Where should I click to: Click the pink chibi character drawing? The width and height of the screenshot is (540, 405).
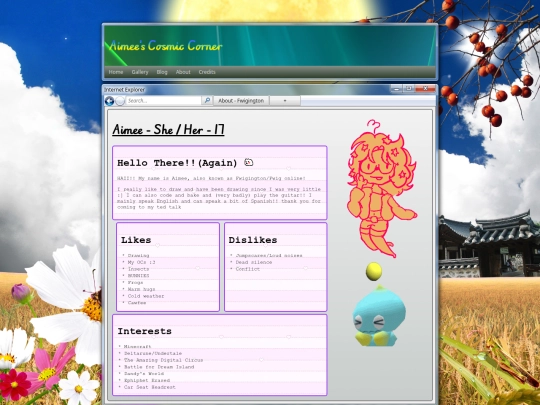point(381,189)
